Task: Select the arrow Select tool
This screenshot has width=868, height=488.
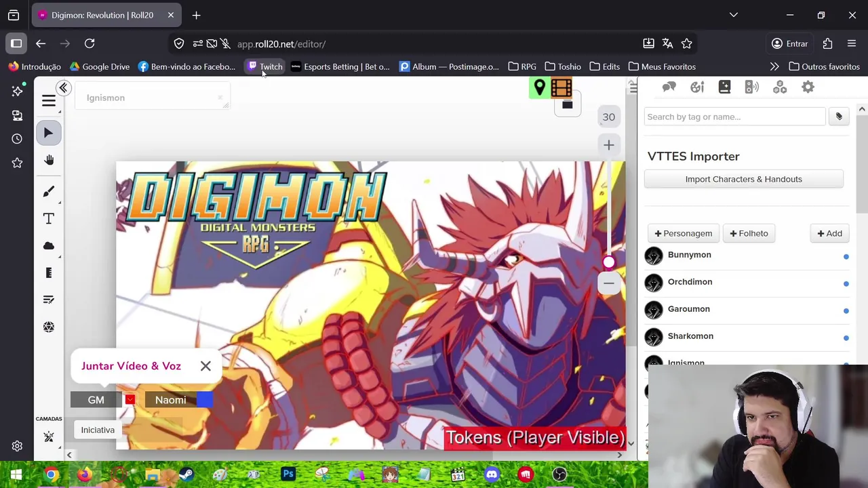Action: (x=48, y=133)
